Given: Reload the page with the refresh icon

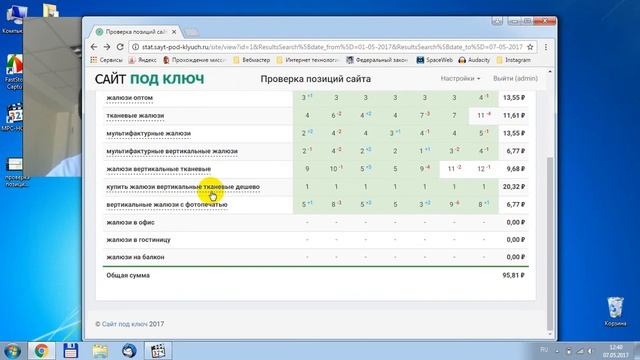Looking at the screenshot, I should (120, 47).
